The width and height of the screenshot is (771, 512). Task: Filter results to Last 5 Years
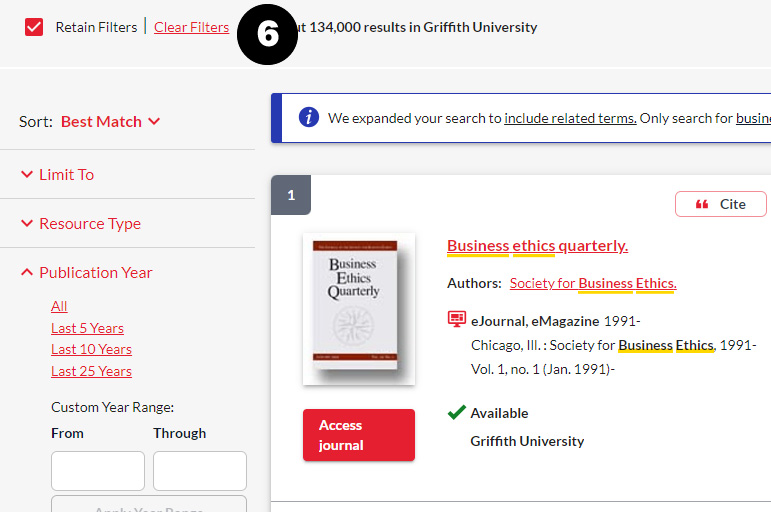pyautogui.click(x=87, y=328)
